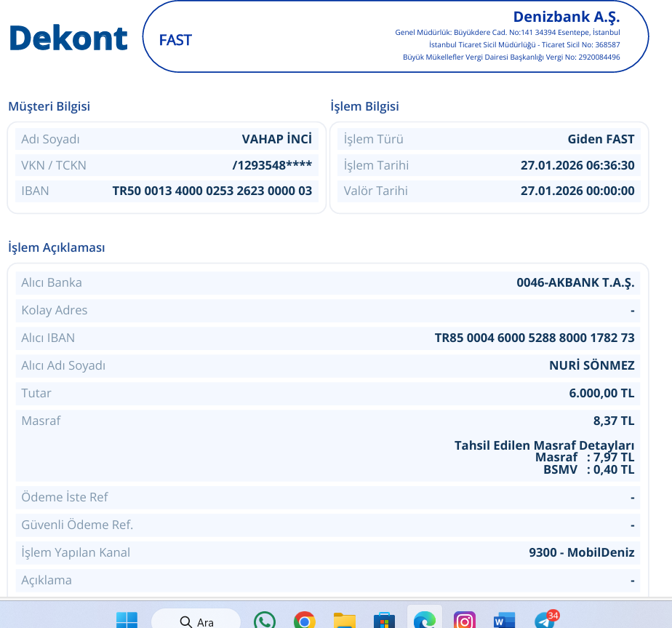Open File Explorer folder icon
The height and width of the screenshot is (628, 672).
click(345, 620)
